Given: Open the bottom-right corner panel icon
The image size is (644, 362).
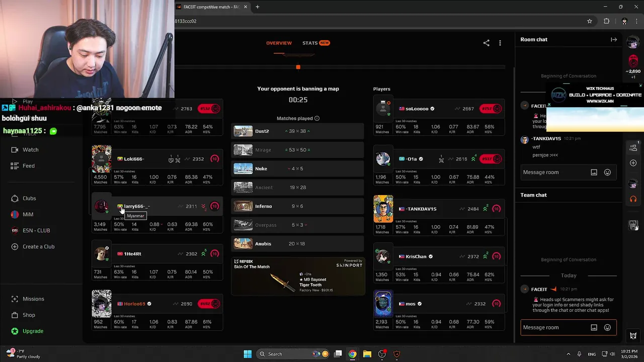Looking at the screenshot, I should [633, 336].
